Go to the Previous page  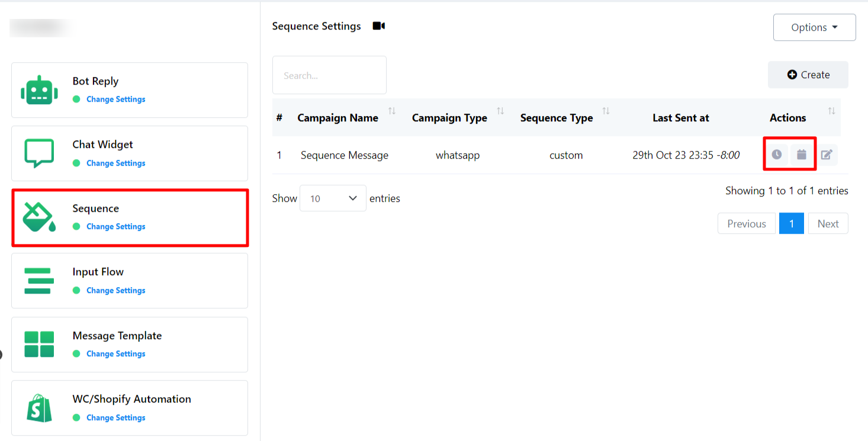(x=746, y=224)
